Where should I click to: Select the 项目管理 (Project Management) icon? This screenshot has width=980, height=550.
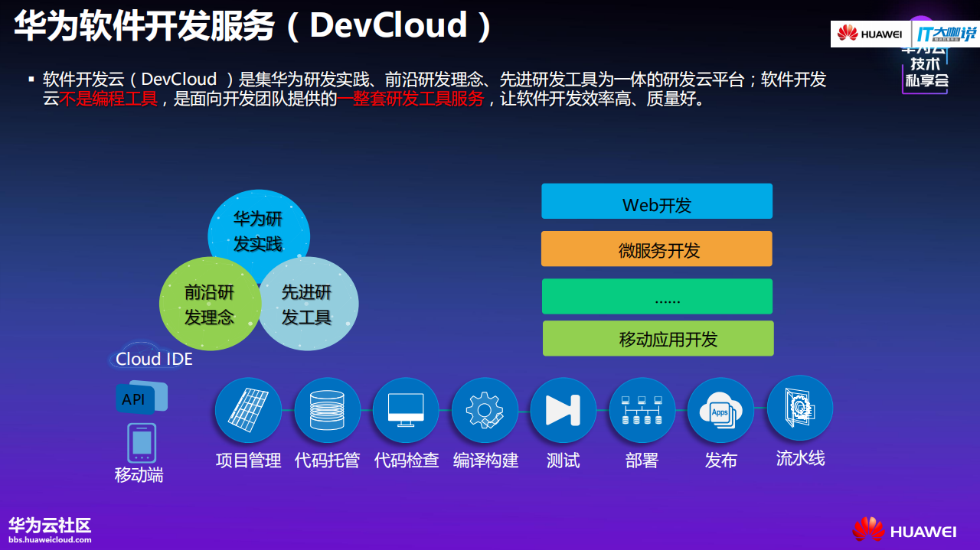[248, 410]
